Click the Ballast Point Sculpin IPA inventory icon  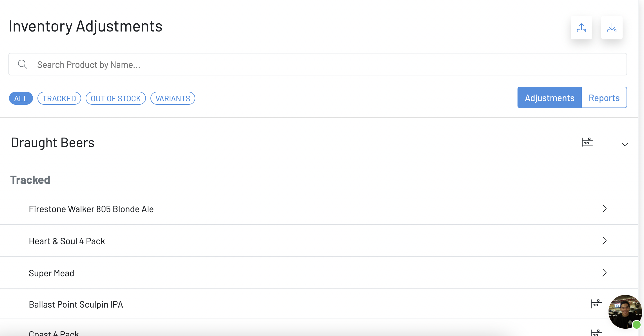[x=596, y=304]
